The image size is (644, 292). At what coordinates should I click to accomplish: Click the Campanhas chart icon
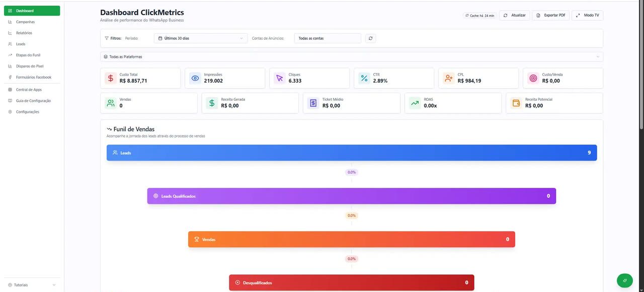[x=11, y=22]
